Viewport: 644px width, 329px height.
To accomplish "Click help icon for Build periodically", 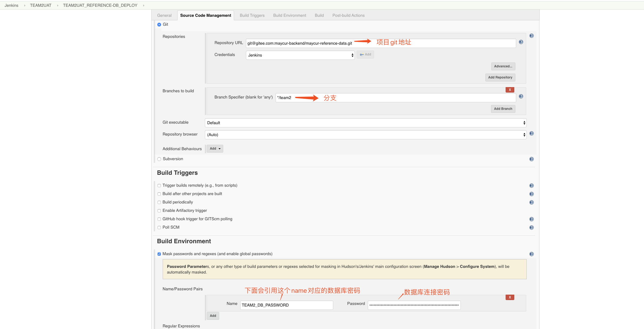I will pyautogui.click(x=531, y=202).
